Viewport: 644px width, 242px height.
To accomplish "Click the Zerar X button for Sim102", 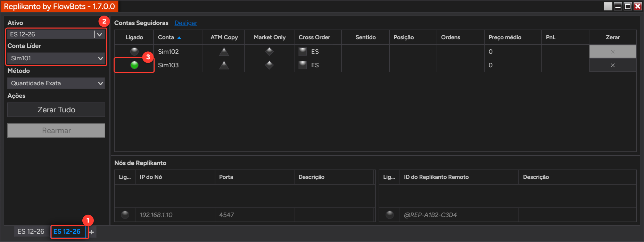I will [x=613, y=52].
